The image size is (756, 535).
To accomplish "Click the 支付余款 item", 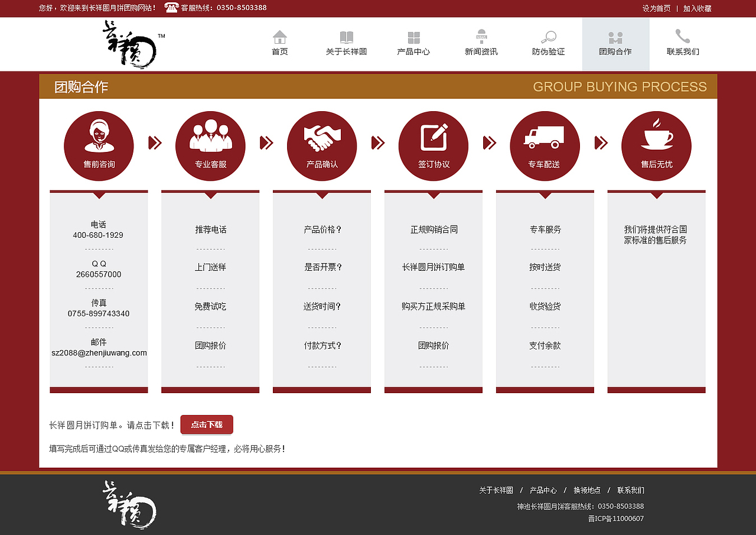I will click(x=545, y=345).
